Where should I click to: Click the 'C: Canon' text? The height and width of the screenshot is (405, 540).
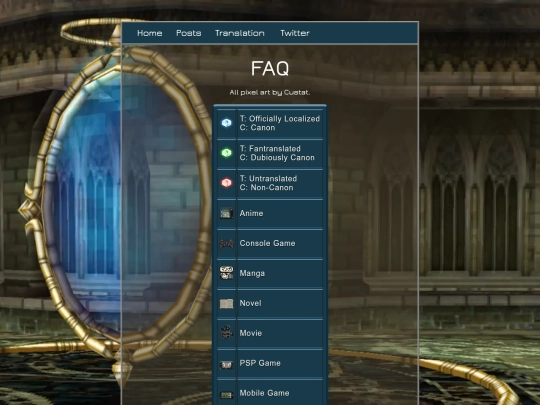click(257, 128)
